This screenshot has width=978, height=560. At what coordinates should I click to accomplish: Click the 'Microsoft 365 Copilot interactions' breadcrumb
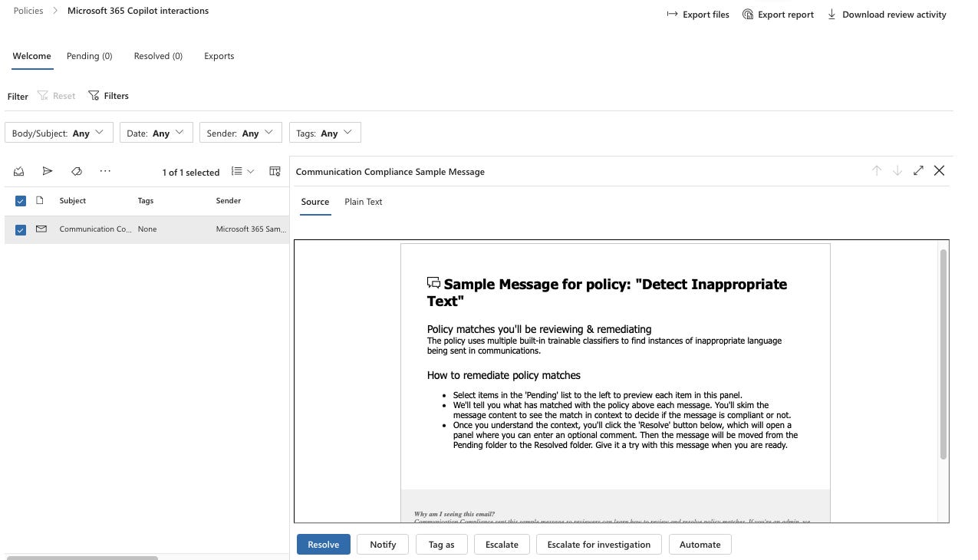pyautogui.click(x=138, y=11)
